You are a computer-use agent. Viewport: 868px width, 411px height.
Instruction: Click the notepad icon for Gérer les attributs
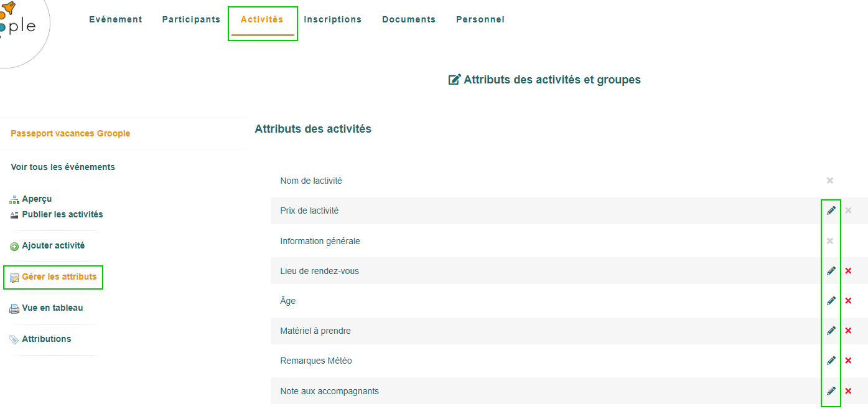point(14,278)
